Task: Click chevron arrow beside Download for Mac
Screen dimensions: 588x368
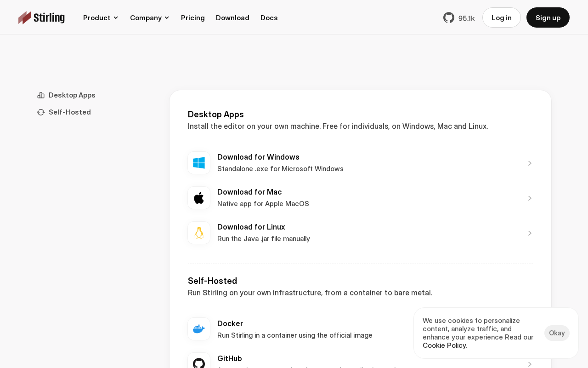Action: point(530,198)
